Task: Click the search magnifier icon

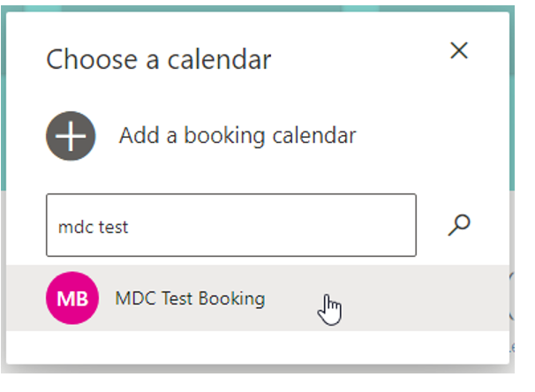Action: 459,225
